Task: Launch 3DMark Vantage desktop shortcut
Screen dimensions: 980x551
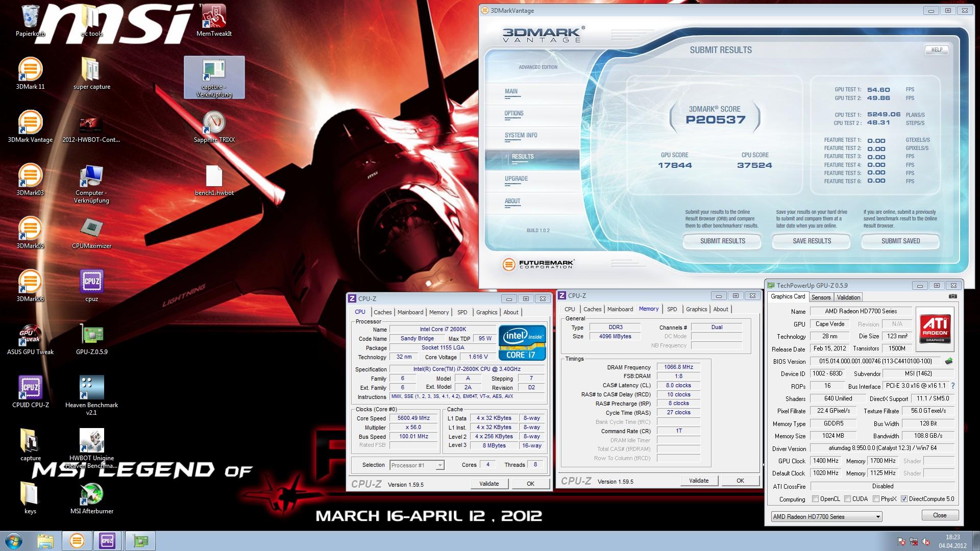Action: pos(31,127)
